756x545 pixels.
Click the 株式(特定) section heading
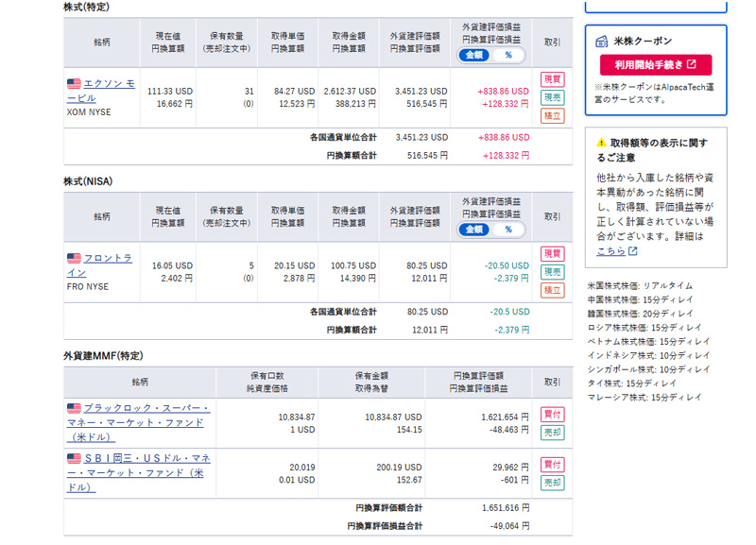(x=86, y=8)
